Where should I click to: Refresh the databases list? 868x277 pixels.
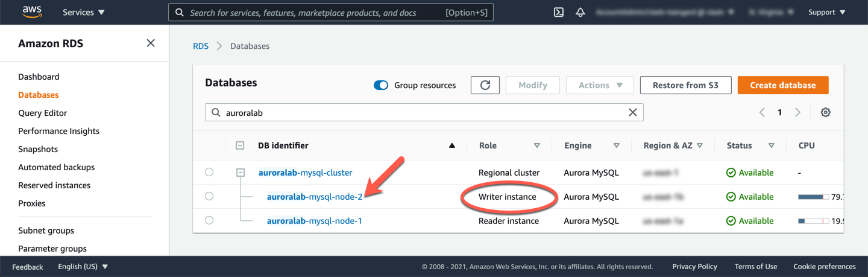[485, 85]
